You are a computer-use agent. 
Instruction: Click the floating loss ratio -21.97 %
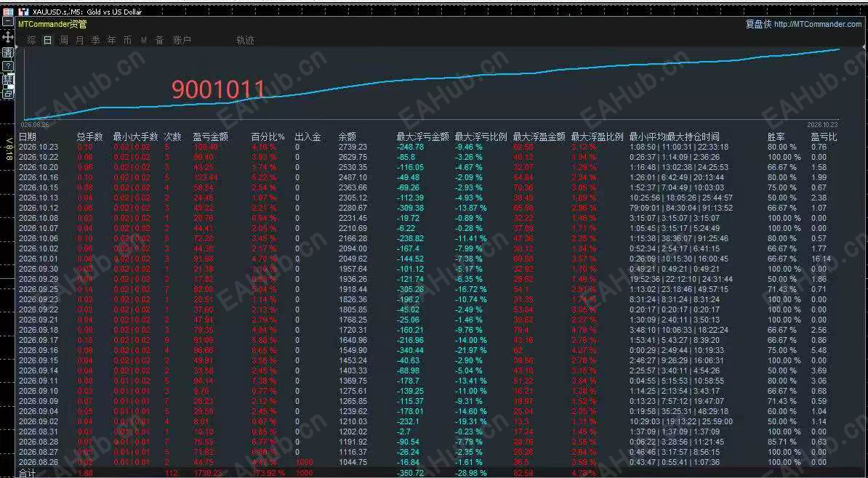click(x=470, y=350)
